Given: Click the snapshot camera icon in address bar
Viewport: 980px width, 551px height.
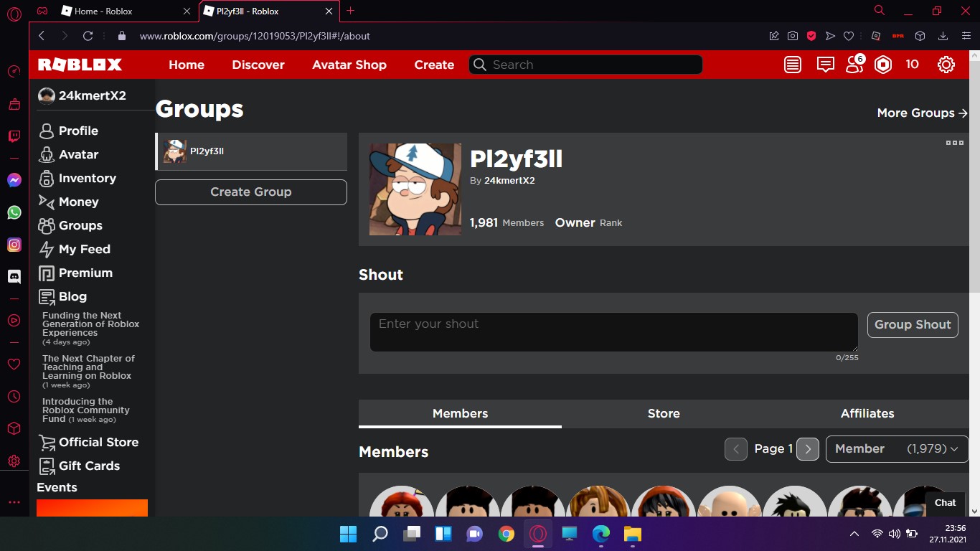Looking at the screenshot, I should [793, 36].
